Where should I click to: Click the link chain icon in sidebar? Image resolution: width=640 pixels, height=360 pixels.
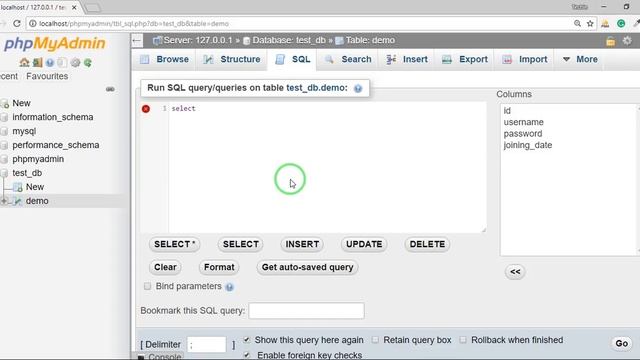point(110,89)
